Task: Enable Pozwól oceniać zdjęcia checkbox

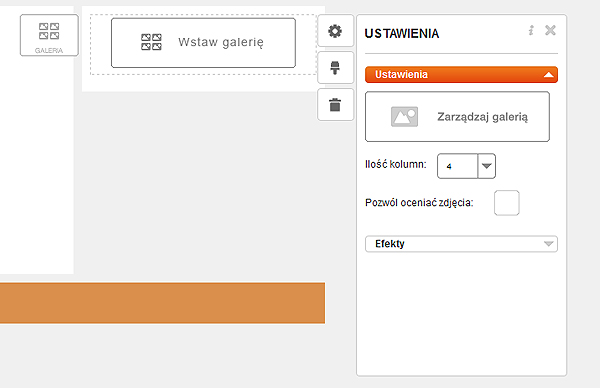Action: click(507, 203)
